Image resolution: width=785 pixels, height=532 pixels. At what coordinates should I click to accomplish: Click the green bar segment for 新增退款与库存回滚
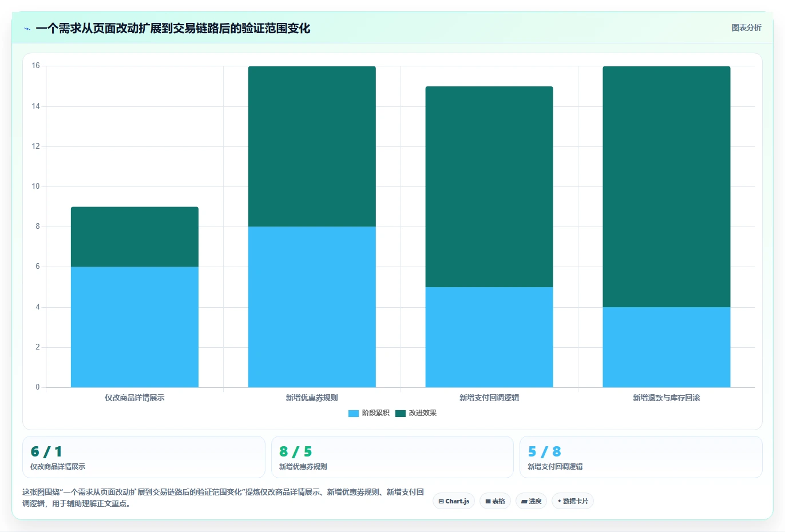(667, 187)
